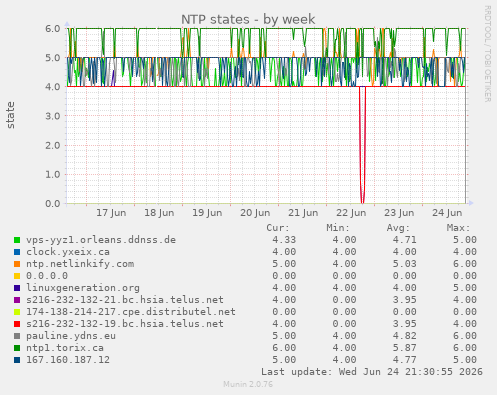Click ntp1.torix.ca average value 5.87
This screenshot has height=395, width=497.
pos(404,348)
